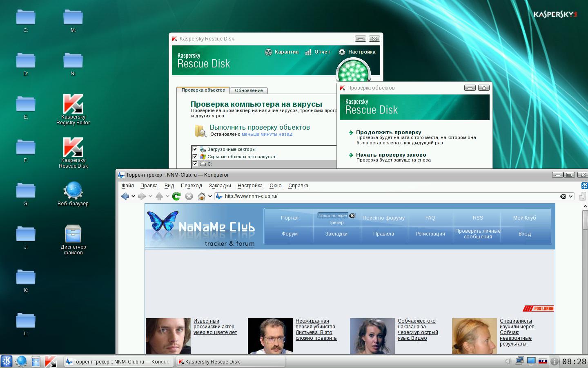Open back history dropdown arrow
588x368 pixels.
pyautogui.click(x=133, y=196)
